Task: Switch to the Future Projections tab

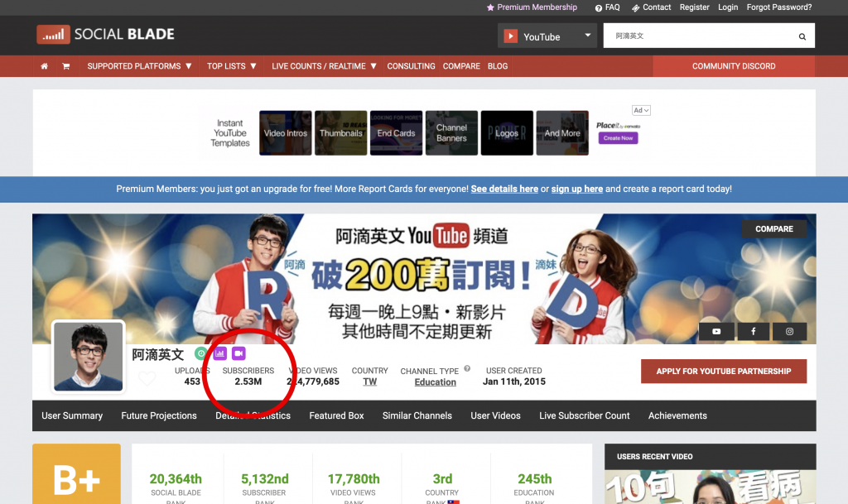Action: coord(159,415)
